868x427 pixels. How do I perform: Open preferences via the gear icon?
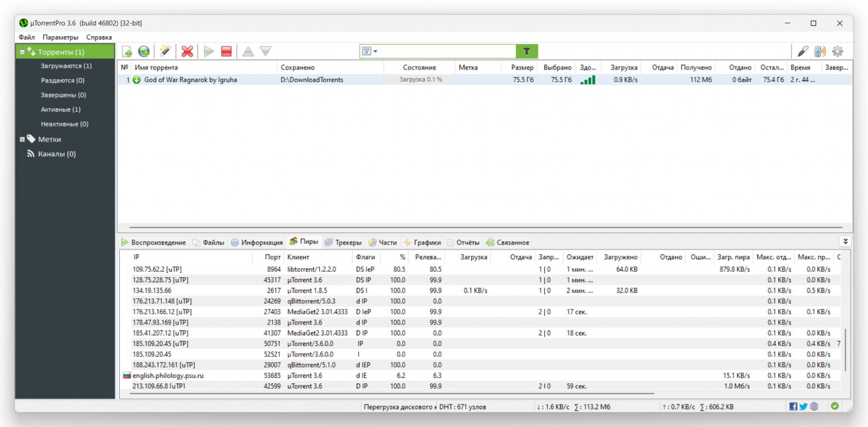[838, 52]
